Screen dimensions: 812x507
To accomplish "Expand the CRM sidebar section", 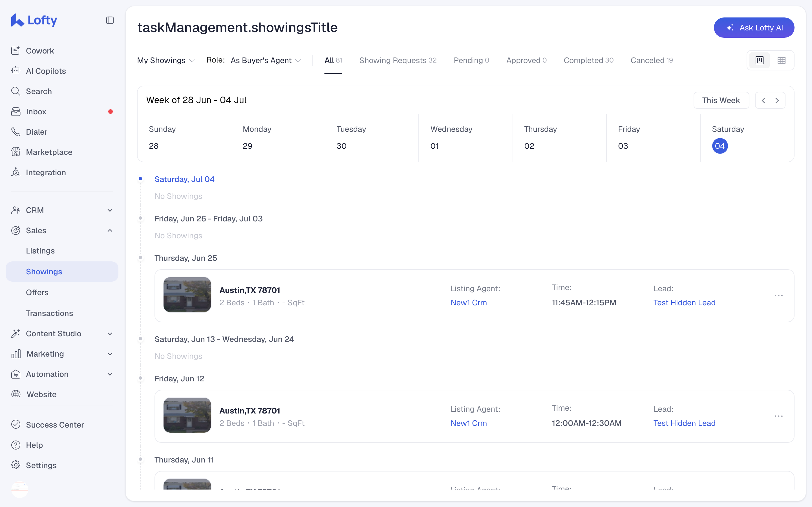I will pyautogui.click(x=62, y=210).
